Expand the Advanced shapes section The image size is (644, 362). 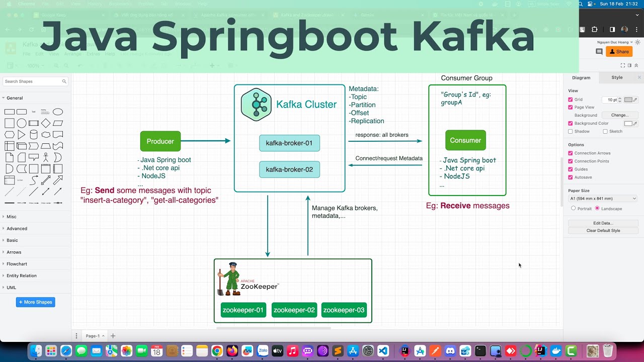click(x=35, y=228)
